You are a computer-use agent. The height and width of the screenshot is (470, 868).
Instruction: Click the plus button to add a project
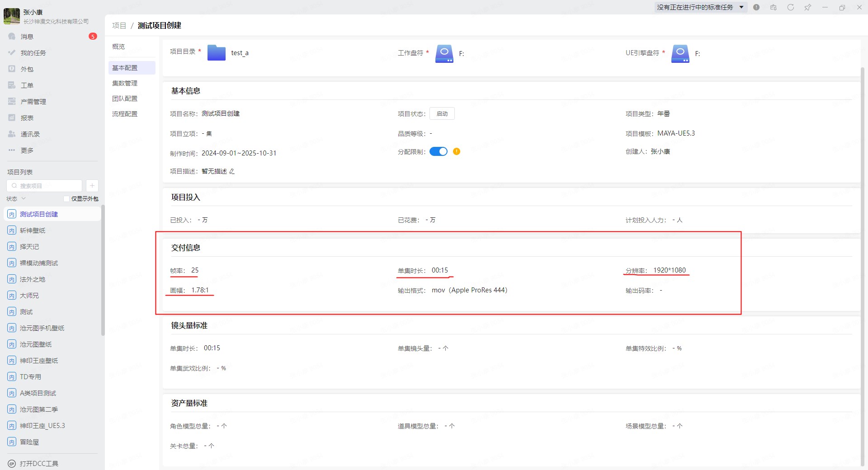tap(92, 186)
